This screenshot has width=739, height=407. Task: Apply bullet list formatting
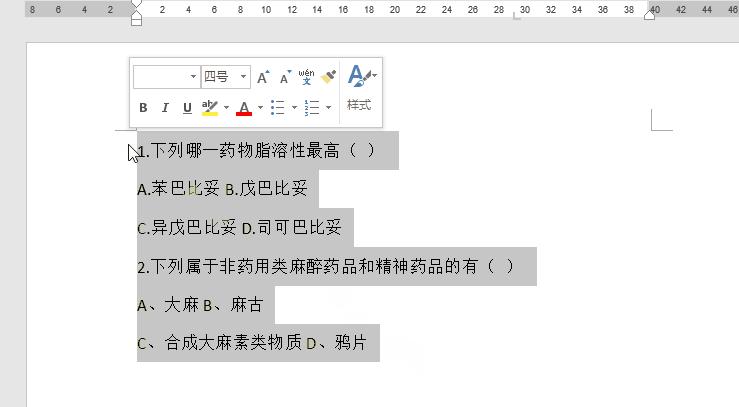(278, 108)
